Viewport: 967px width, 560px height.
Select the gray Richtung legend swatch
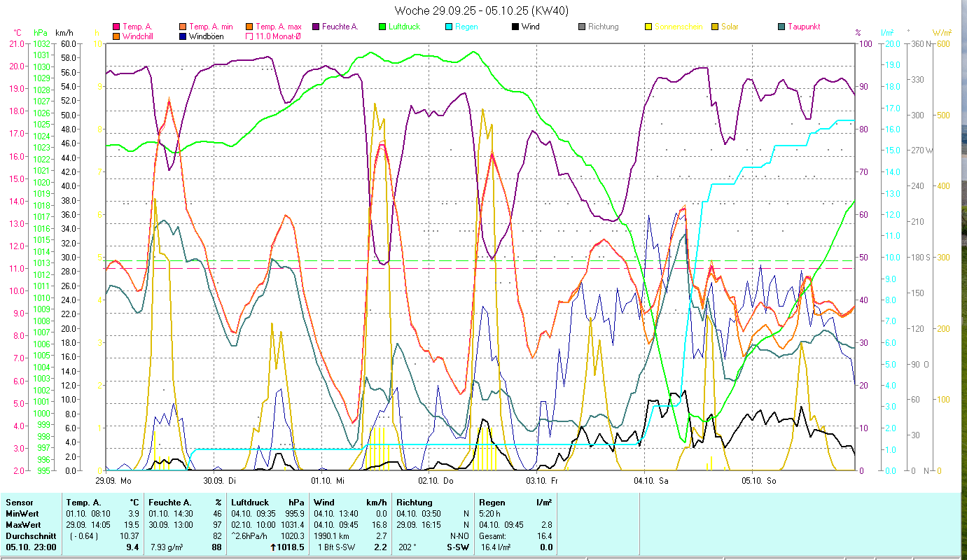(582, 27)
